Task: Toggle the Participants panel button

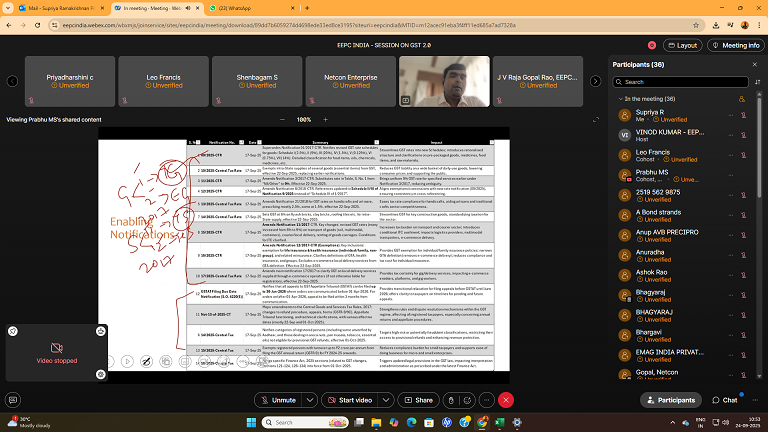Action: (x=670, y=400)
